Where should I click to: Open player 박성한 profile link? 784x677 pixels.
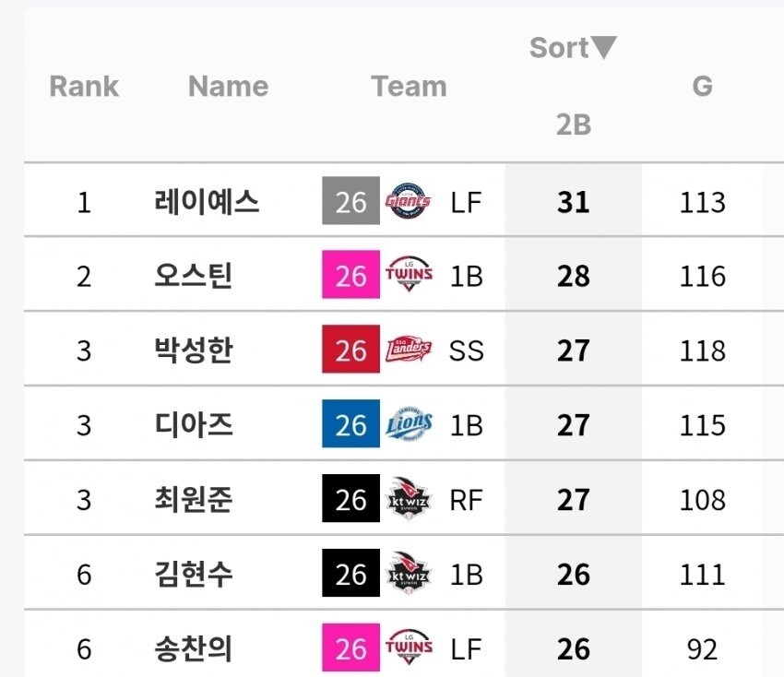193,350
